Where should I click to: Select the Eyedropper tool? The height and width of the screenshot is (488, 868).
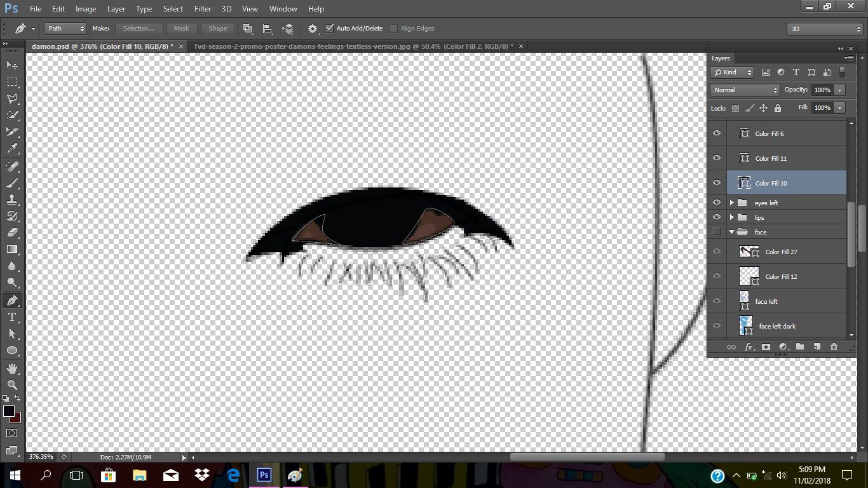pyautogui.click(x=12, y=149)
